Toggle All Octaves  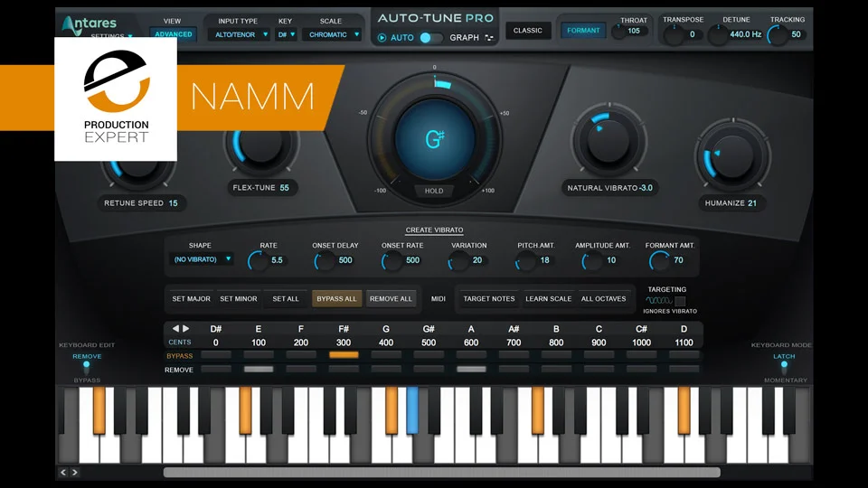603,299
